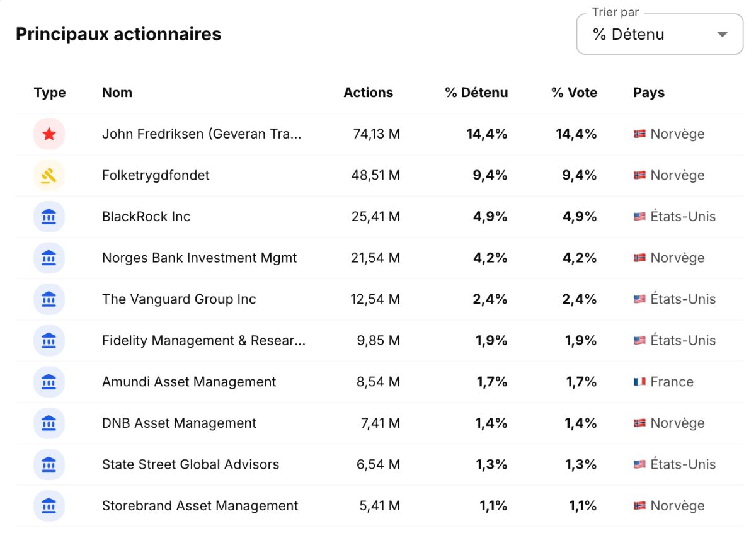The height and width of the screenshot is (550, 756).
Task: Click the US flag in the BlackRock row
Action: 639,217
